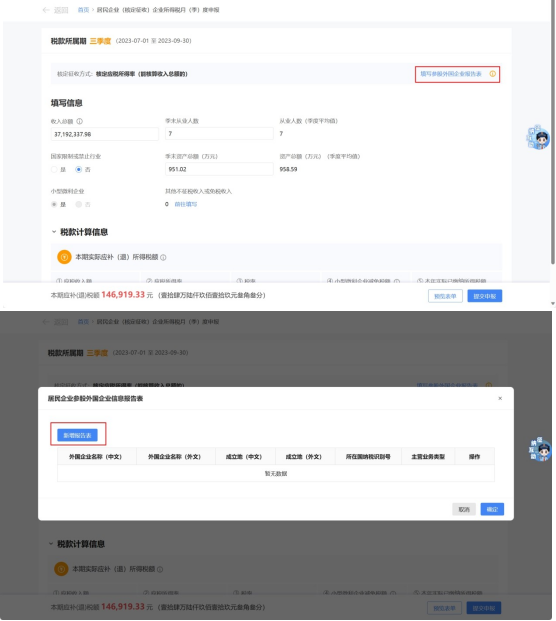
Task: Click 前往填写 link for non-taxable income
Action: 186,204
